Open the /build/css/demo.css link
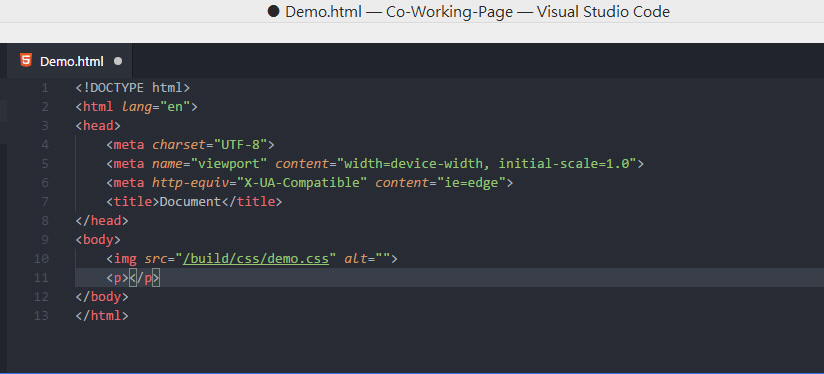 [x=255, y=259]
